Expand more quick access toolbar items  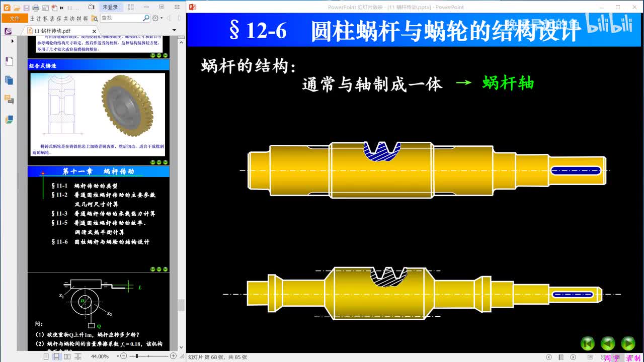coord(62,8)
